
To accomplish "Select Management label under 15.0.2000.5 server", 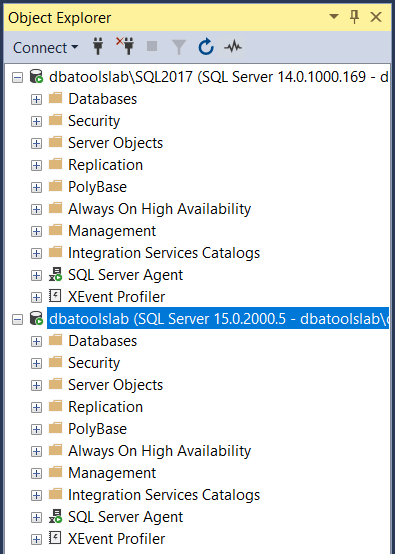I will (x=112, y=473).
